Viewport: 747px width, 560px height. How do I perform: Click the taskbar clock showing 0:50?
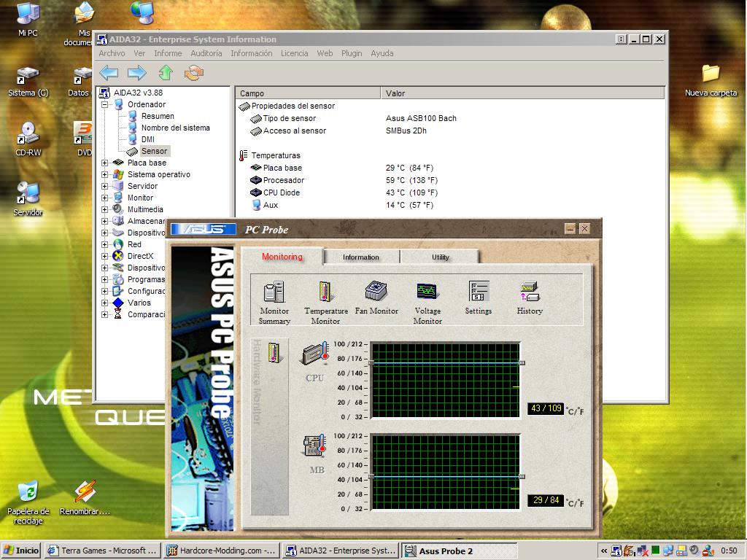point(729,551)
